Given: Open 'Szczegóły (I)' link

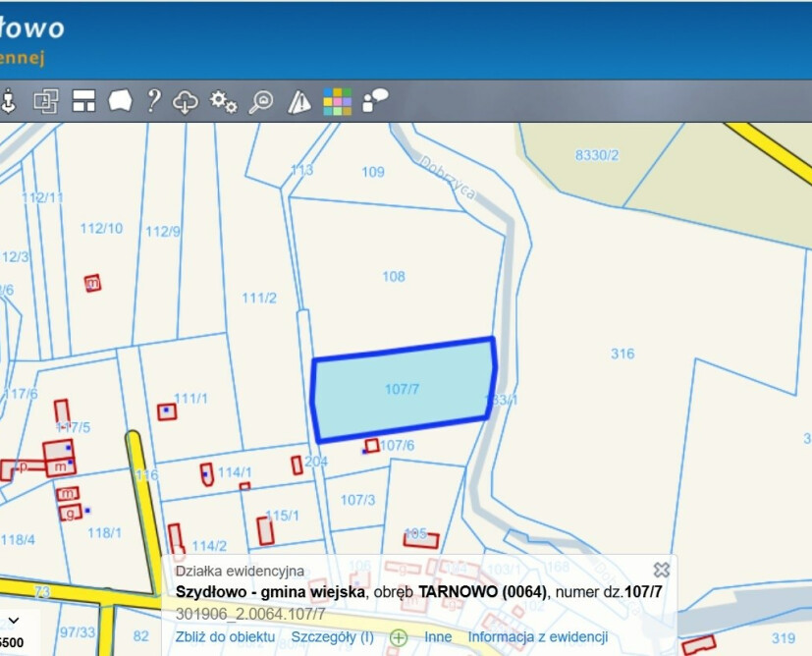Looking at the screenshot, I should (332, 636).
